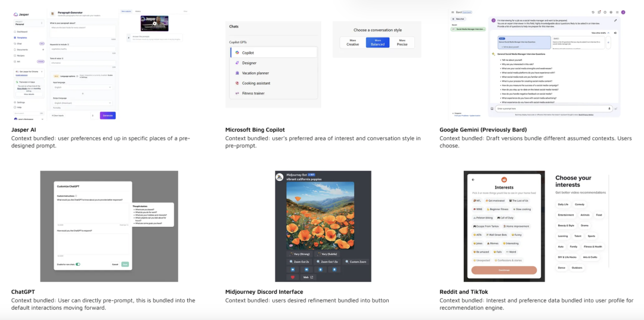The width and height of the screenshot is (644, 320).
Task: Click the regenerate drafts button
Action: click(x=608, y=42)
